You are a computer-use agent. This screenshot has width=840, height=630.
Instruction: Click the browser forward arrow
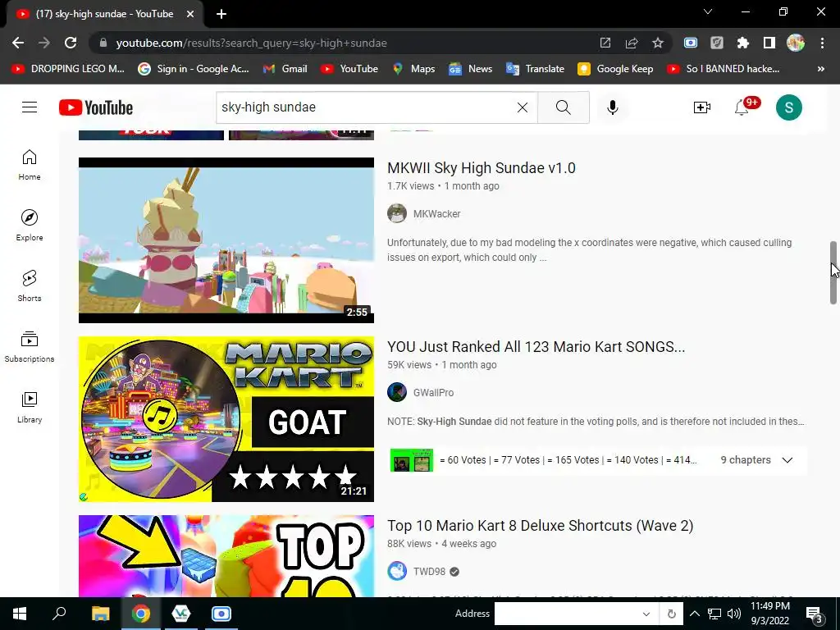pos(44,43)
